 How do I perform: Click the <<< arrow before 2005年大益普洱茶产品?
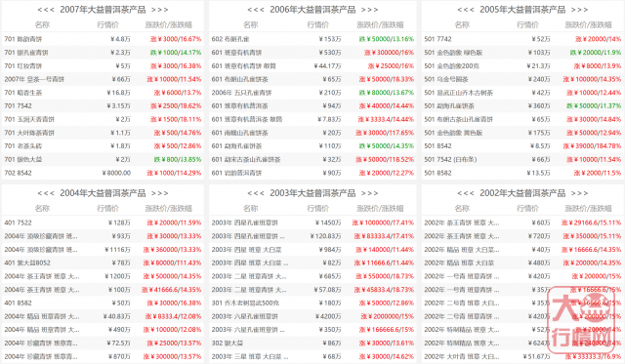(x=466, y=10)
